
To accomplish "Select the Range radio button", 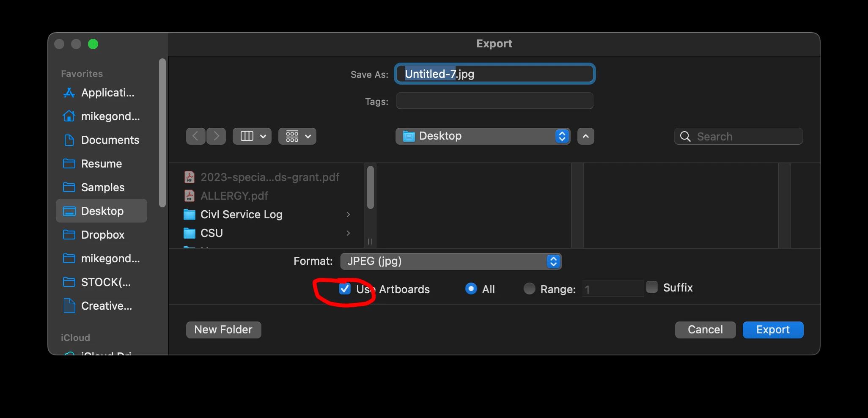I will click(529, 289).
